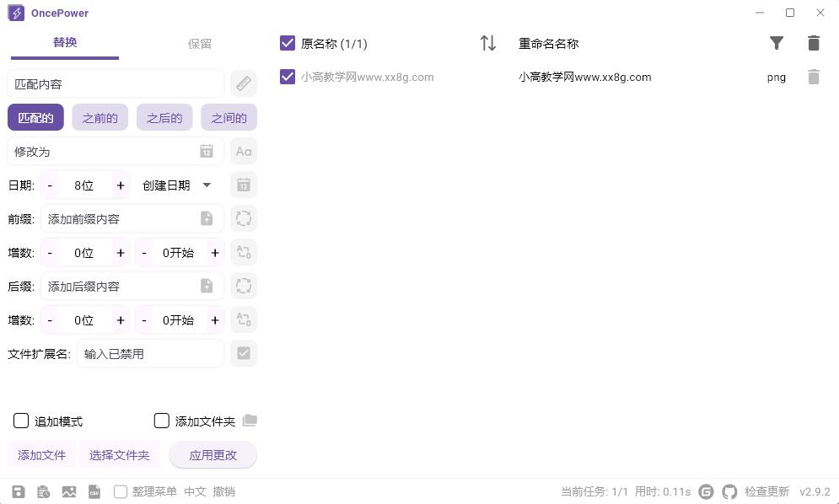Increase the 0开始 value under 后缀
The height and width of the screenshot is (504, 839).
[214, 320]
